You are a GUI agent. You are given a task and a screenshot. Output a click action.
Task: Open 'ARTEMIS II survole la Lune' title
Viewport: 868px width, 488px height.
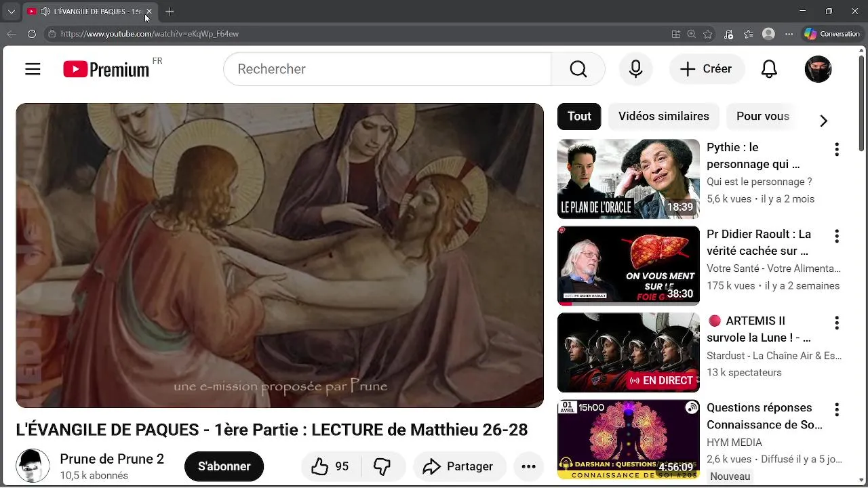[x=759, y=329]
